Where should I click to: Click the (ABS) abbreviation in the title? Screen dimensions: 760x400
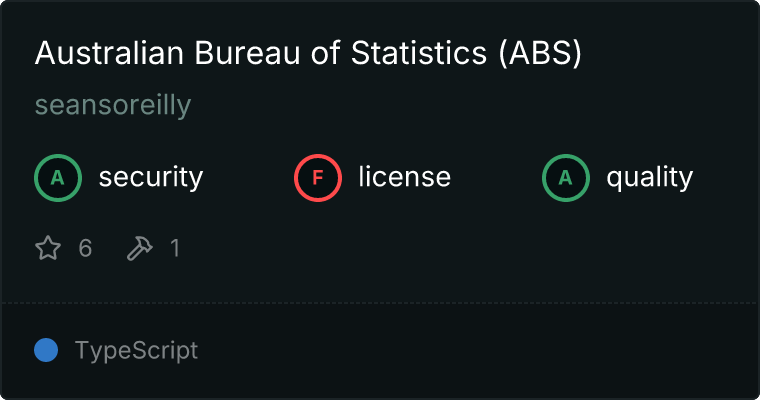(540, 54)
